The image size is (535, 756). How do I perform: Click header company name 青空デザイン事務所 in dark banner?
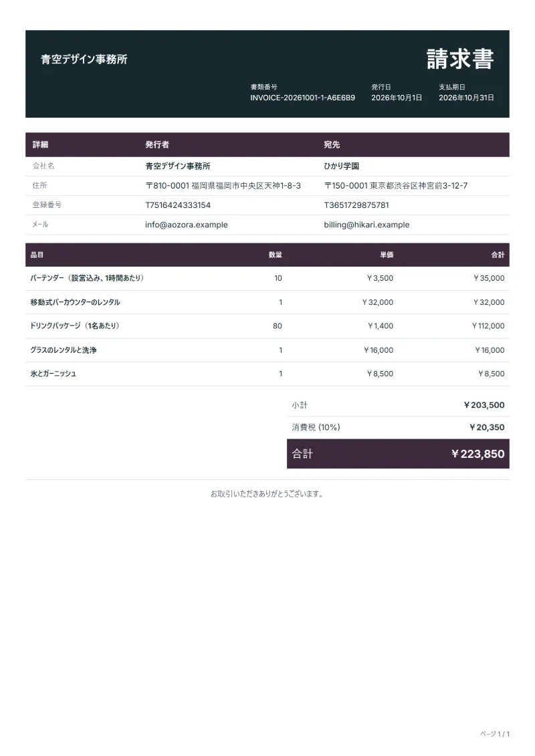click(84, 59)
